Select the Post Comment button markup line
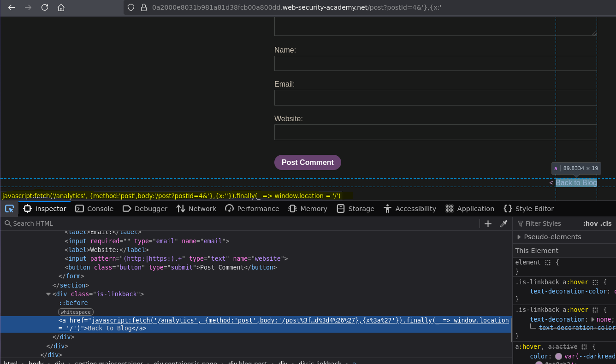The image size is (616, 364). [171, 267]
